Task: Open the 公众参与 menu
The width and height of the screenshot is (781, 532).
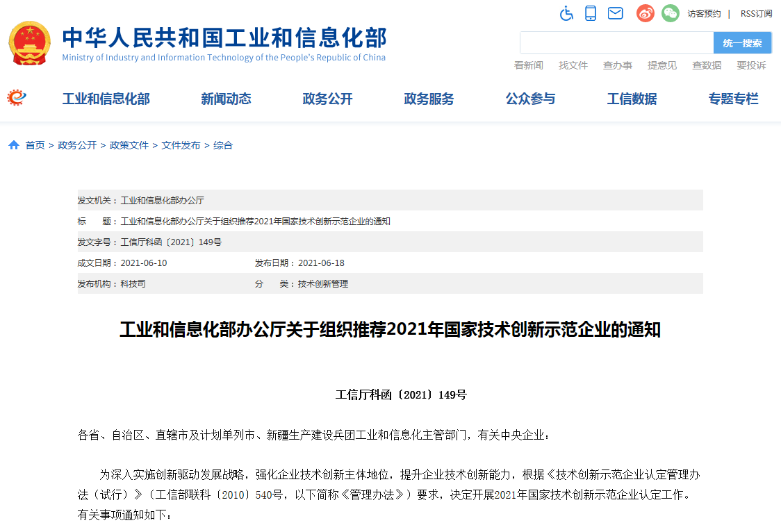Action: click(530, 99)
